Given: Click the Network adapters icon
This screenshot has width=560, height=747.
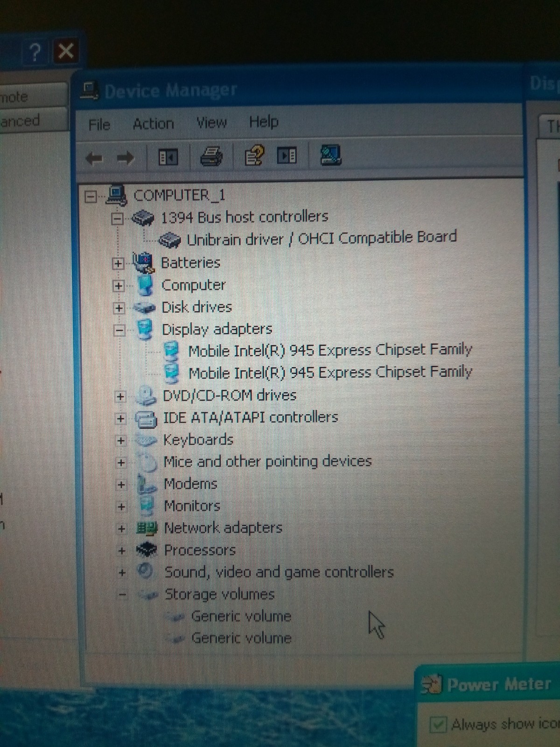Looking at the screenshot, I should coord(147,529).
